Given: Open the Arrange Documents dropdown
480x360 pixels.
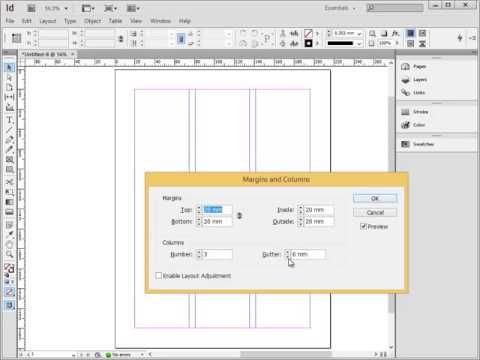Looking at the screenshot, I should [x=133, y=8].
